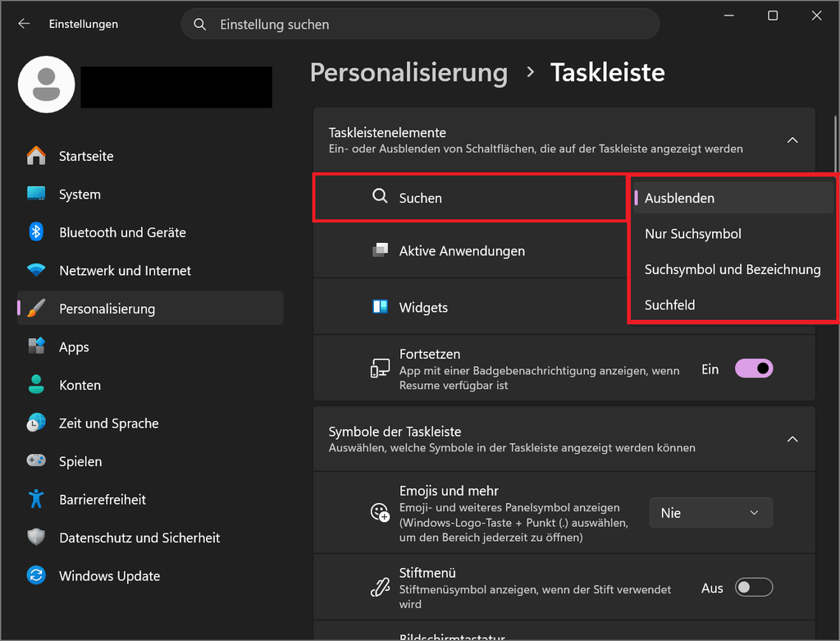Open the Emojis und mehr Nie dropdown
Screen dimensions: 840x641
711,513
